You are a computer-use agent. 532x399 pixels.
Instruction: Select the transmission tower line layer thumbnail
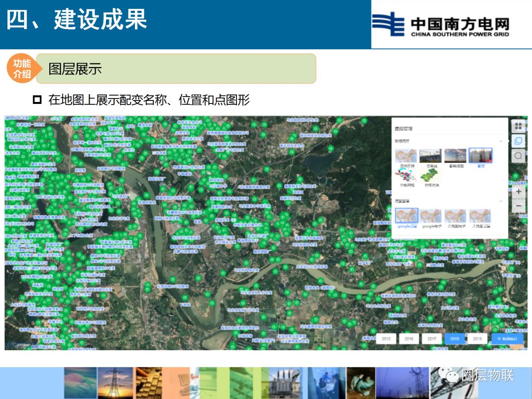[x=455, y=156]
